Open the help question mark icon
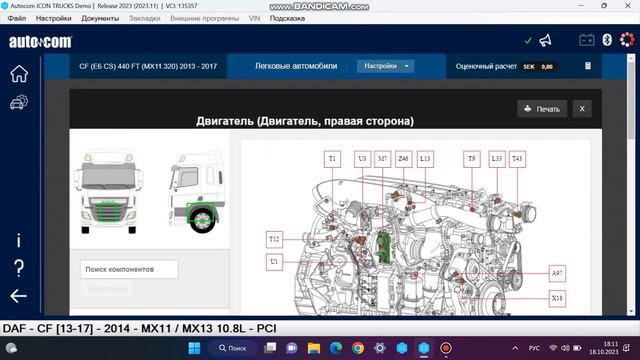The image size is (640, 360). click(19, 268)
